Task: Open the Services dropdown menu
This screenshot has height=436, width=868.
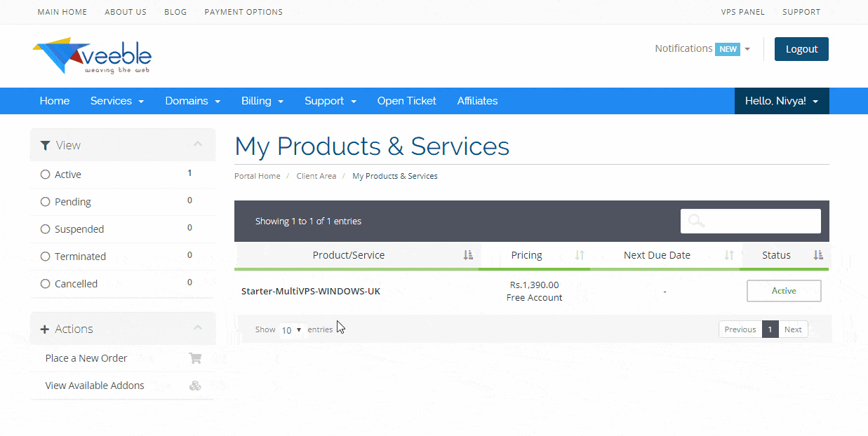Action: [116, 101]
